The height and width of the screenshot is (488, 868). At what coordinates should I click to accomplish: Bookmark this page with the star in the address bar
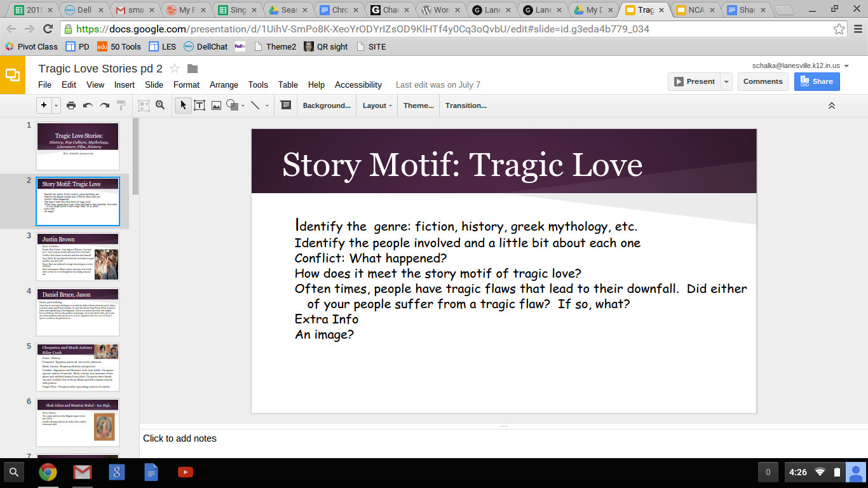(x=839, y=29)
